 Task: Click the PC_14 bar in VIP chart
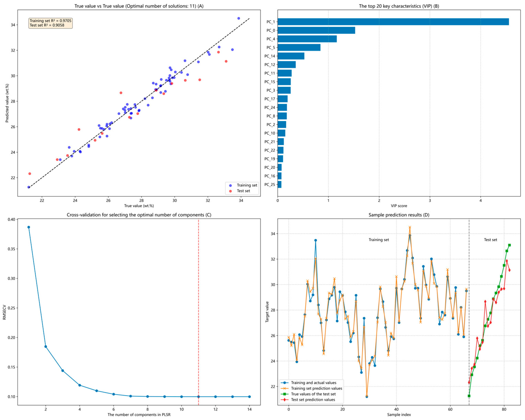coord(291,56)
